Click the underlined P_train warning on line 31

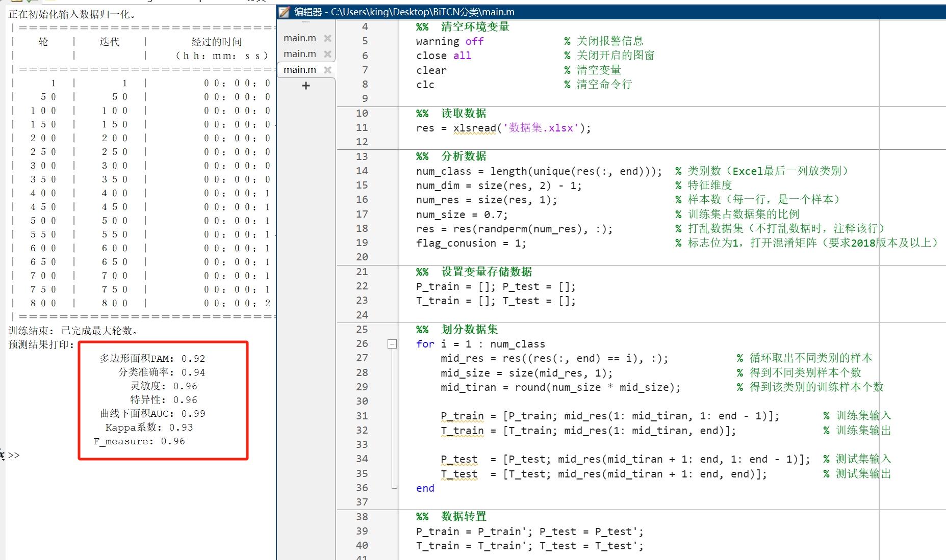click(462, 416)
